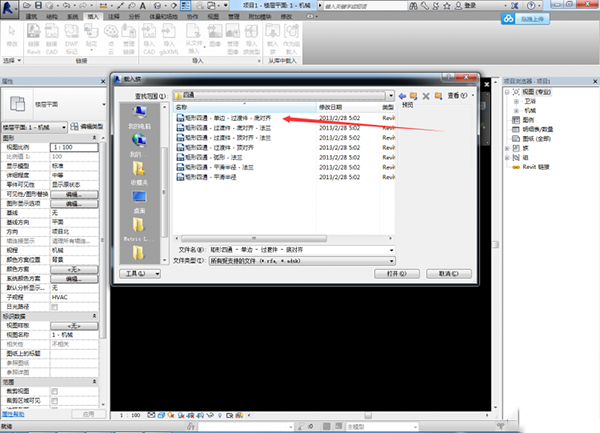Switch to the Manage ribbon tab
The width and height of the screenshot is (600, 433).
click(234, 16)
